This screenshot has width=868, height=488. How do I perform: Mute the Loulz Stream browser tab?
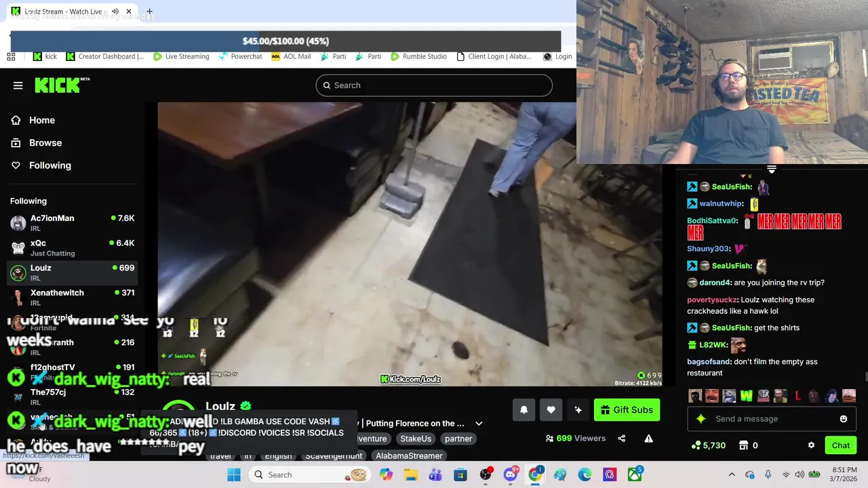tap(115, 12)
